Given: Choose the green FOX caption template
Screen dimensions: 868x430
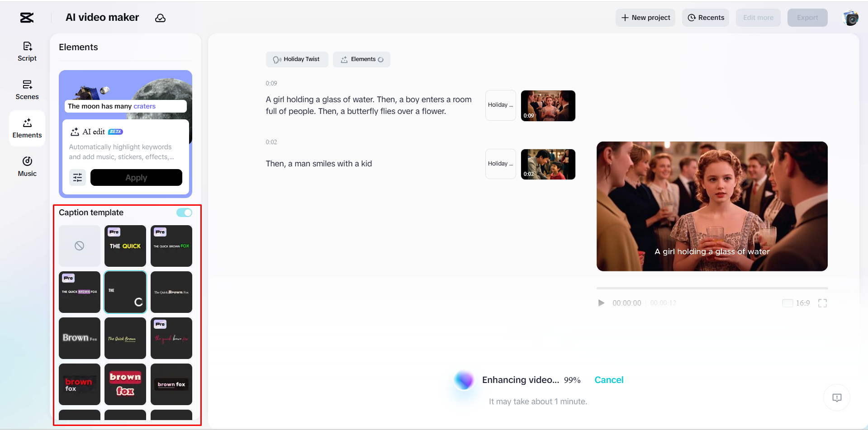Looking at the screenshot, I should point(171,246).
